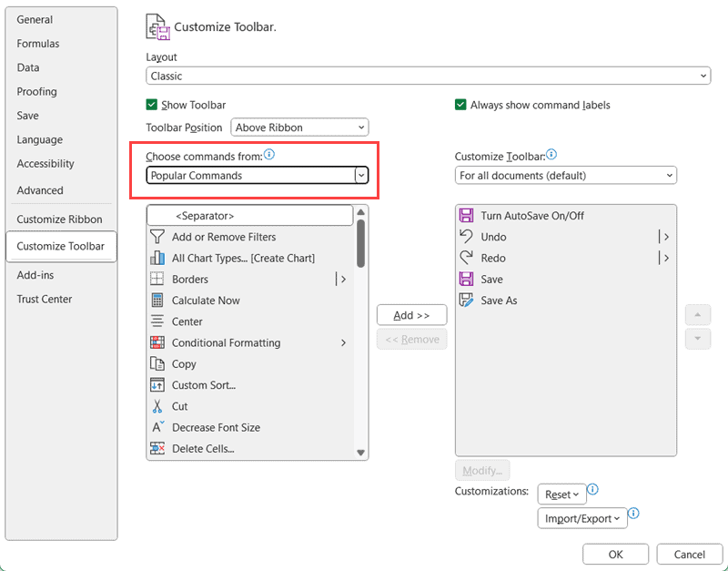Select the Undo arrow icon in toolbar list
The width and height of the screenshot is (728, 571).
click(467, 237)
